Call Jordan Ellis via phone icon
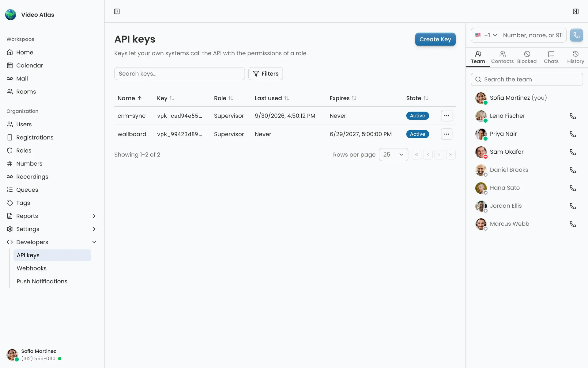 [x=573, y=206]
